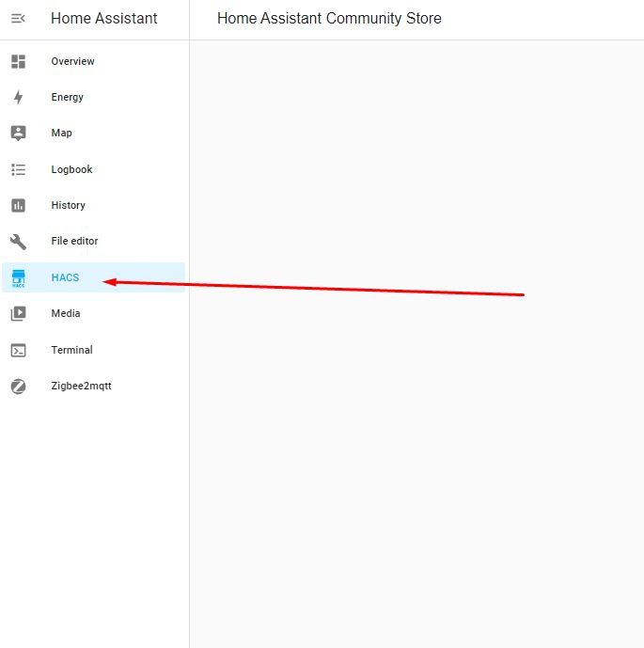Click the Media play library icon

(18, 313)
